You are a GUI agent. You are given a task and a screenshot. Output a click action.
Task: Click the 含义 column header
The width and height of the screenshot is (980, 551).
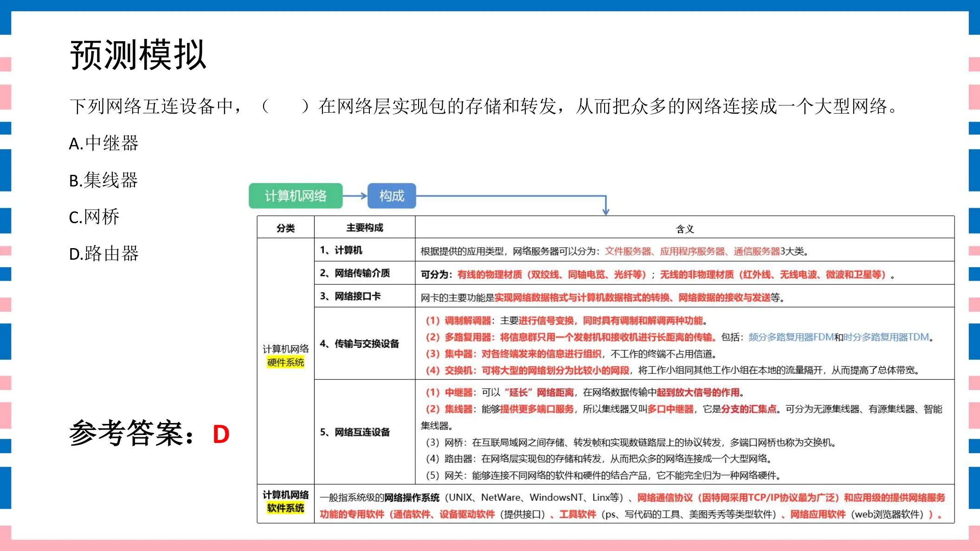coord(685,229)
